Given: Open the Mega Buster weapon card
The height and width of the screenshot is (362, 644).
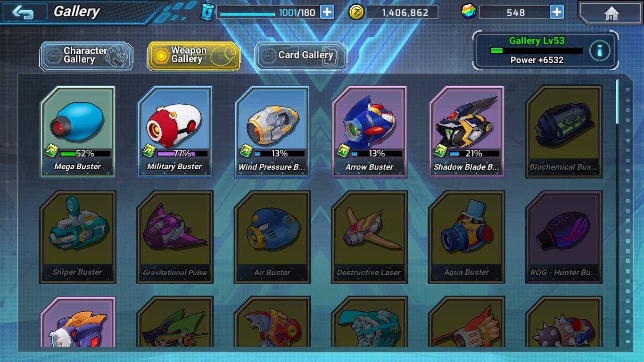Looking at the screenshot, I should 78,132.
